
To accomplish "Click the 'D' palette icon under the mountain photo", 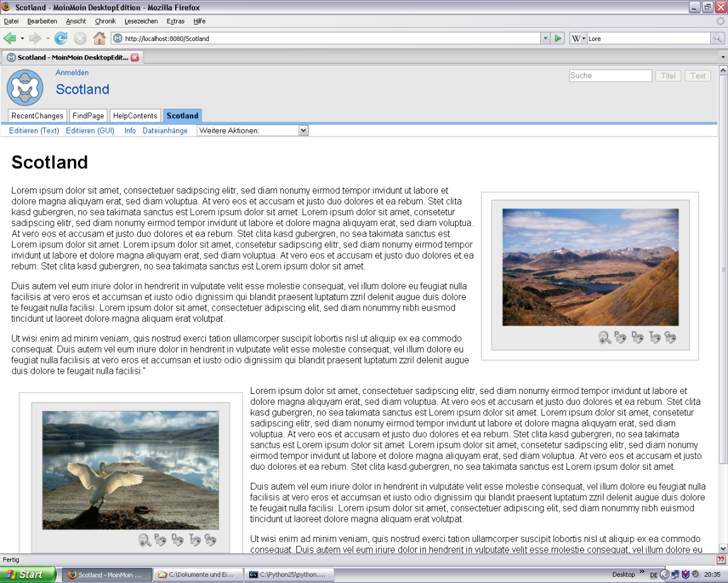I will [637, 338].
